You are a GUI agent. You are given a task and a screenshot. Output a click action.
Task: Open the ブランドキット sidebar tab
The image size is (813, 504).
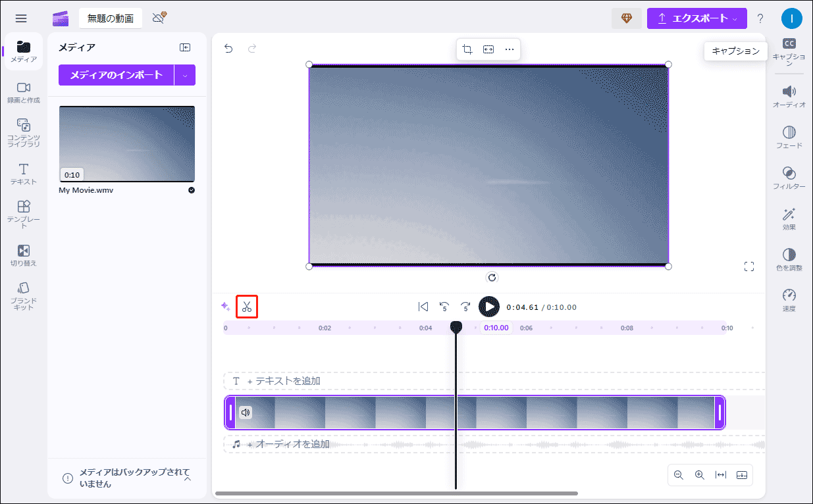pos(24,296)
